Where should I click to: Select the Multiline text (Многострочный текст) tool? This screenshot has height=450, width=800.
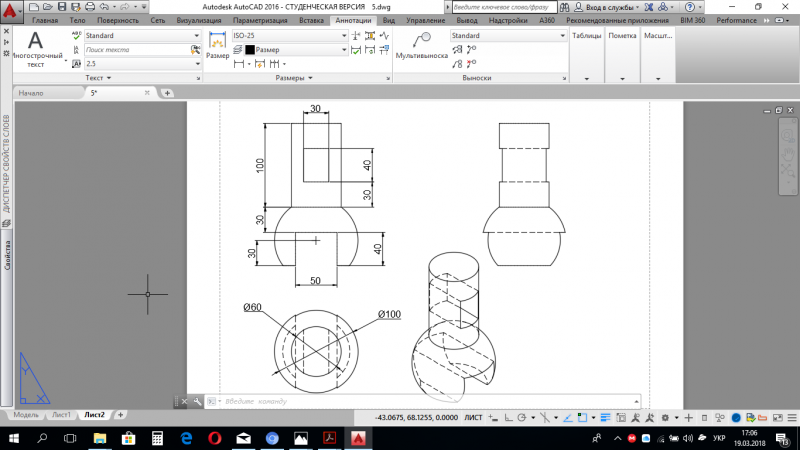click(x=36, y=49)
